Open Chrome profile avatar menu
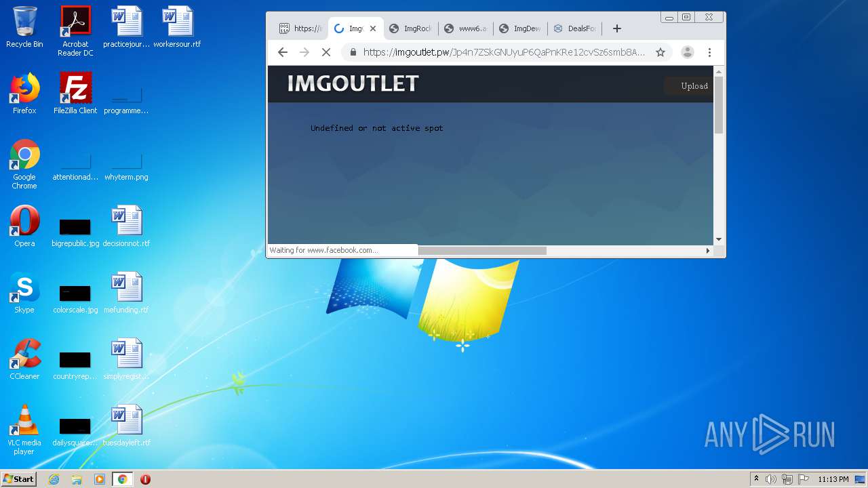Image resolution: width=868 pixels, height=488 pixels. [x=687, y=52]
